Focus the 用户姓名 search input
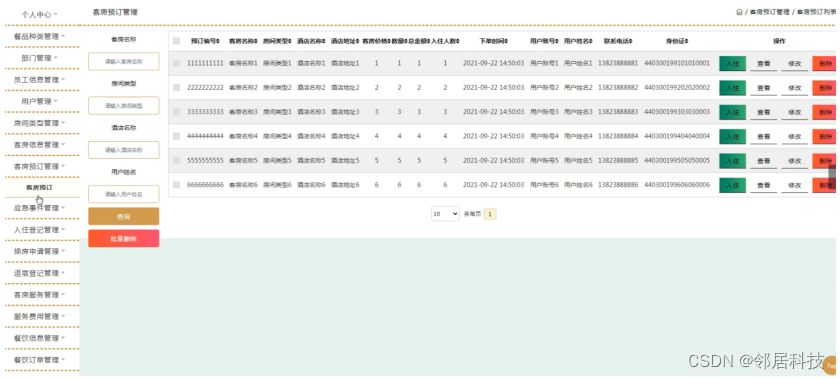This screenshot has width=840, height=379. [x=124, y=194]
